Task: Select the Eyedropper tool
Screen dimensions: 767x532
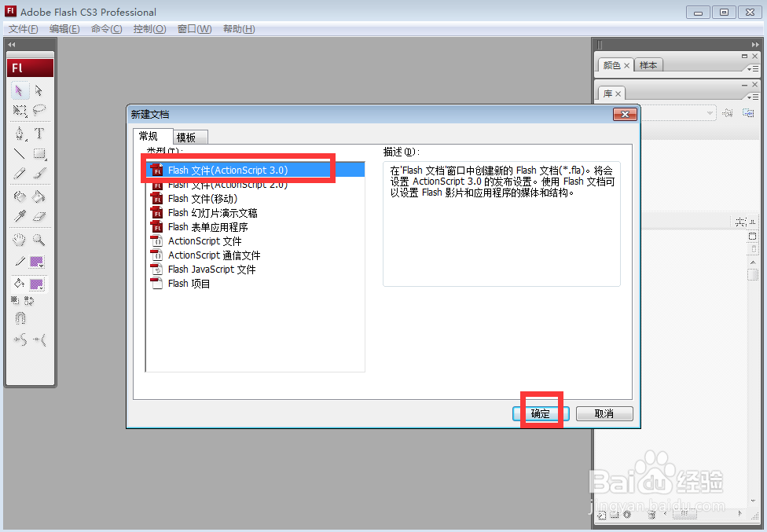Action: click(x=20, y=216)
